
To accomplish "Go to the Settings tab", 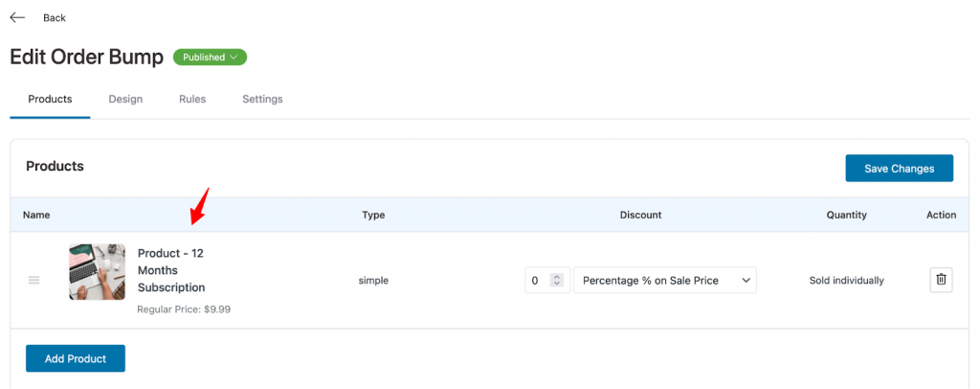I will tap(262, 99).
